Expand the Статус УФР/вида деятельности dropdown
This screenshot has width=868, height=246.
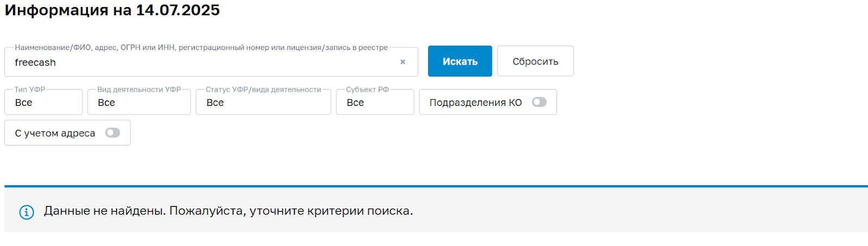tap(263, 102)
